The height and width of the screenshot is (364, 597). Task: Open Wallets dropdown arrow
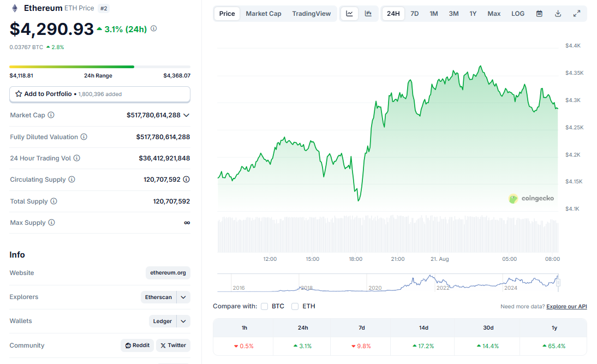click(183, 321)
